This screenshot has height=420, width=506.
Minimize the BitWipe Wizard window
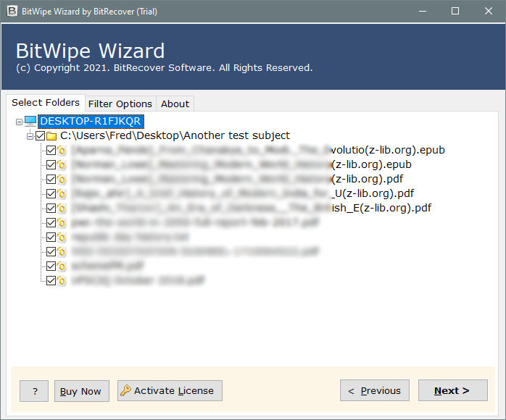pyautogui.click(x=423, y=12)
